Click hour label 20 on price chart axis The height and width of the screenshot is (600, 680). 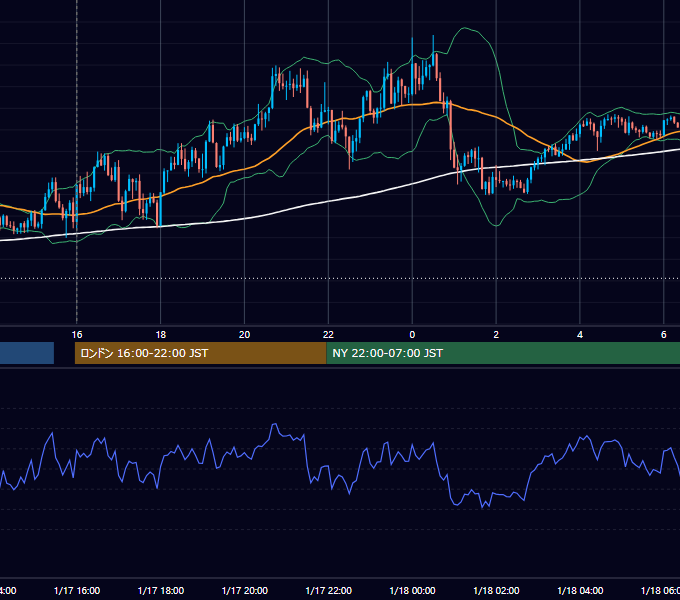pos(245,335)
